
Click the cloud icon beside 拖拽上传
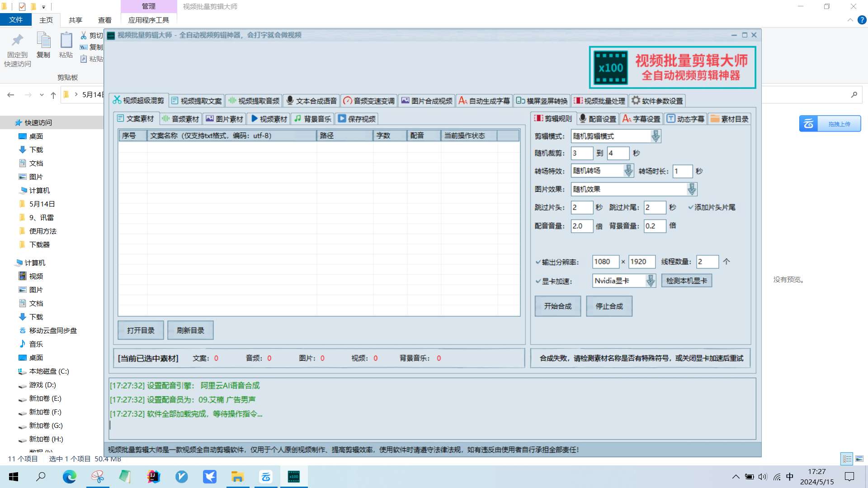click(x=808, y=124)
